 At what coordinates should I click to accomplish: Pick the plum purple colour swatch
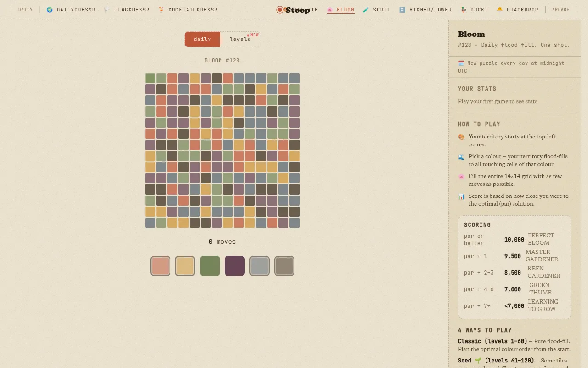(235, 266)
